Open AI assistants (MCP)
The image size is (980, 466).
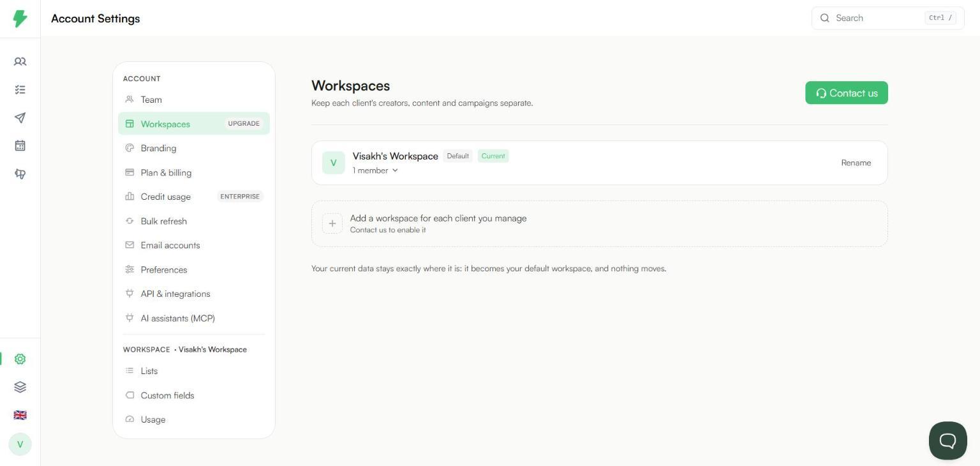click(194, 318)
